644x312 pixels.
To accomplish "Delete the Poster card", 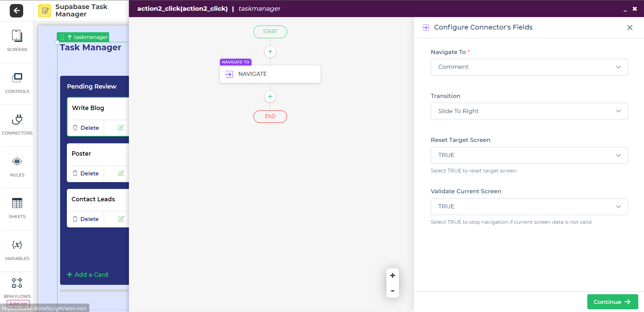I will [x=86, y=173].
